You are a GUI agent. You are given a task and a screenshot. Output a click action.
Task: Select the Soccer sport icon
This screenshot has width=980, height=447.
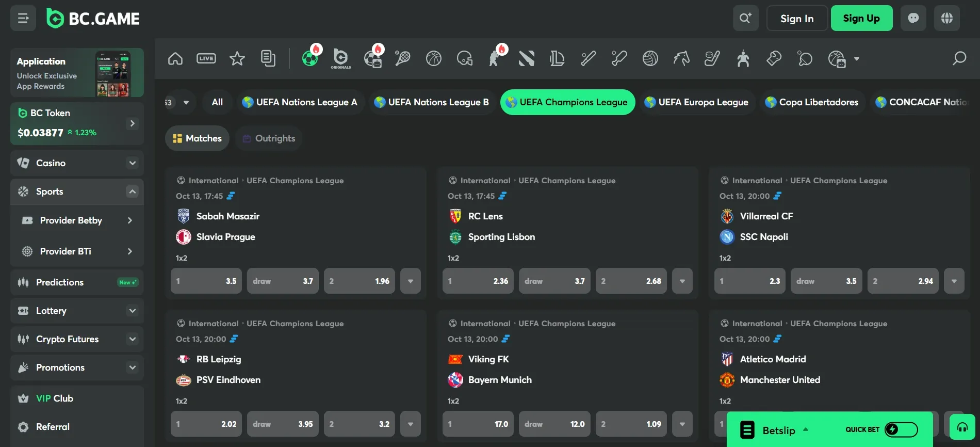(x=310, y=58)
